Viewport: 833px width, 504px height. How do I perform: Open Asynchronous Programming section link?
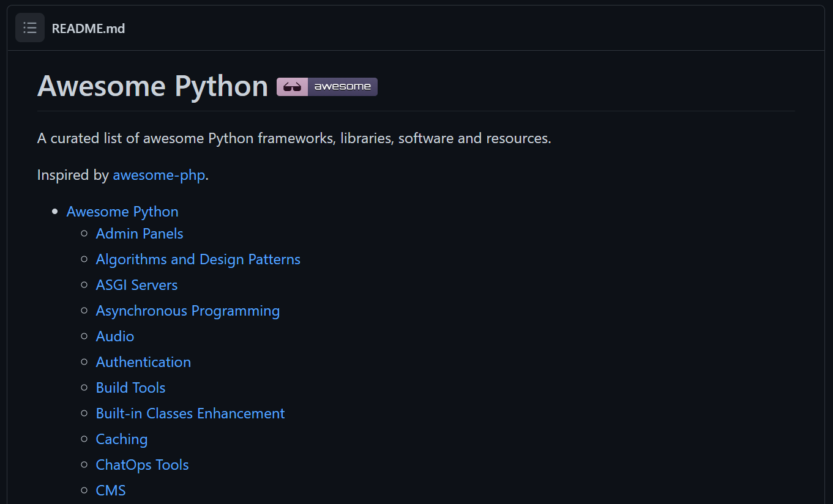188,311
